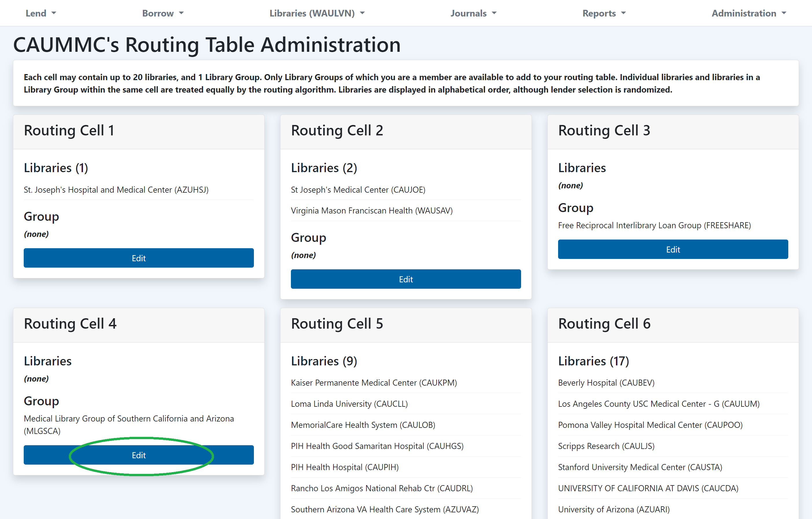This screenshot has width=812, height=519.
Task: Open the Borrow dropdown menu
Action: pyautogui.click(x=163, y=13)
